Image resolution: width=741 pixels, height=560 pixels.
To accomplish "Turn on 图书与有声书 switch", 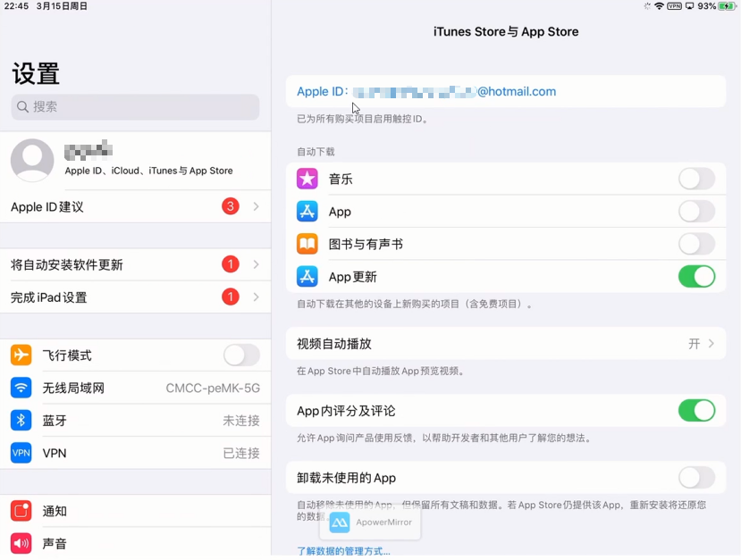I will tap(696, 244).
